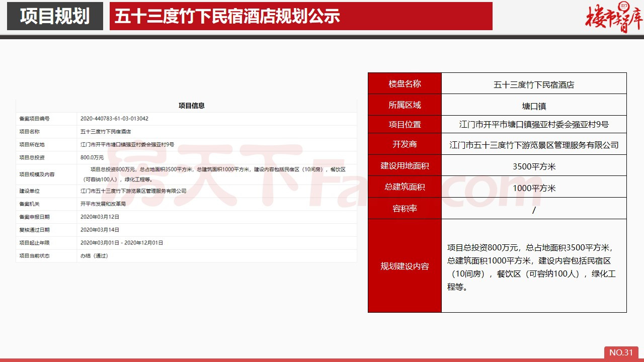Click the red 项目位置 header cell
Screen dimensions: 644x362
click(405, 124)
